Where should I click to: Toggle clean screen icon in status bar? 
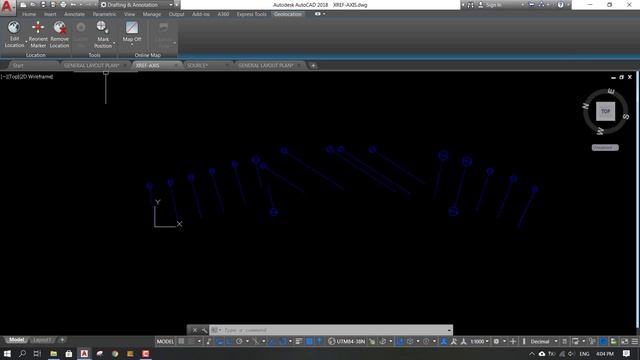click(624, 341)
